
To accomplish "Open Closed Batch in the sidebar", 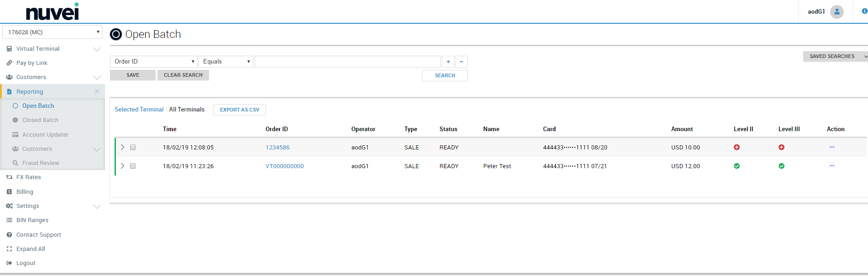I will [x=40, y=120].
